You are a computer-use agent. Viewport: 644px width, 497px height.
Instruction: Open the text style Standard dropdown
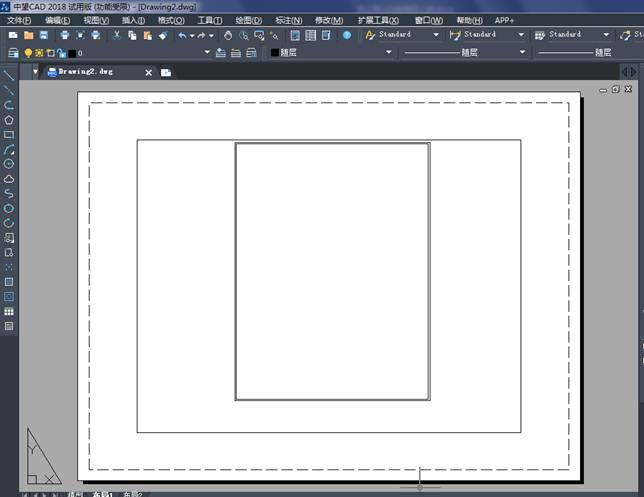pyautogui.click(x=436, y=35)
